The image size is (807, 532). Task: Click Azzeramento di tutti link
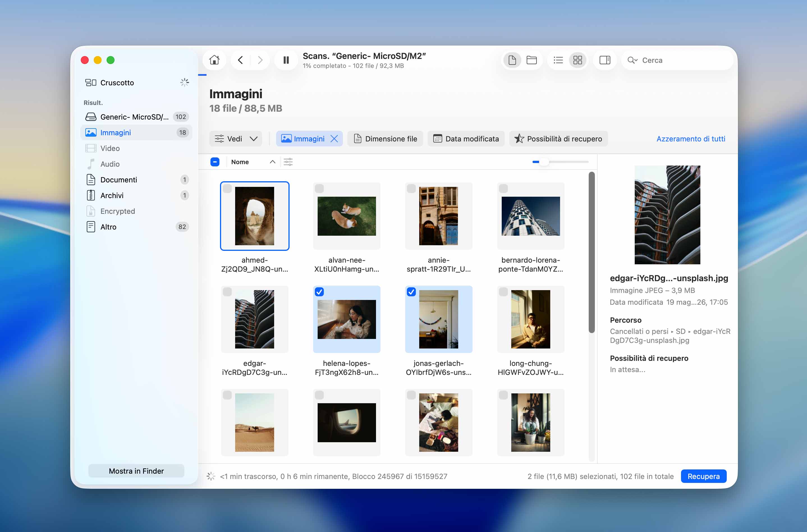point(691,139)
